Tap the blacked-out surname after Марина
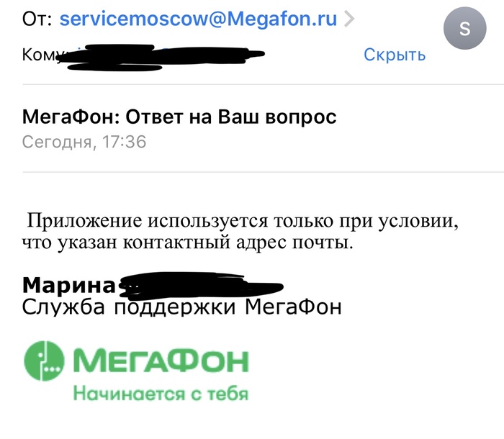 click(202, 286)
